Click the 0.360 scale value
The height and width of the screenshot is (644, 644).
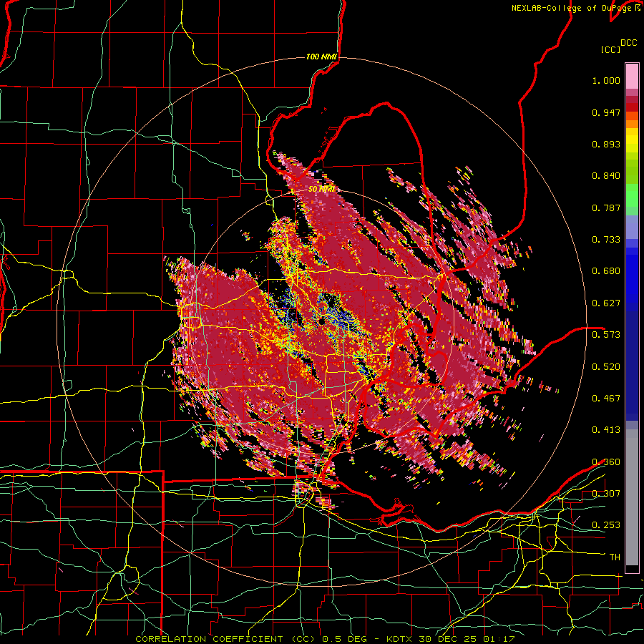point(606,462)
